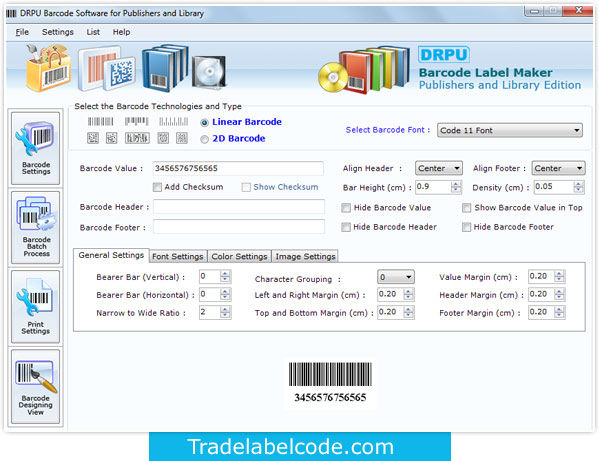
Task: Toggle the Show Checksum checkbox
Action: (246, 187)
